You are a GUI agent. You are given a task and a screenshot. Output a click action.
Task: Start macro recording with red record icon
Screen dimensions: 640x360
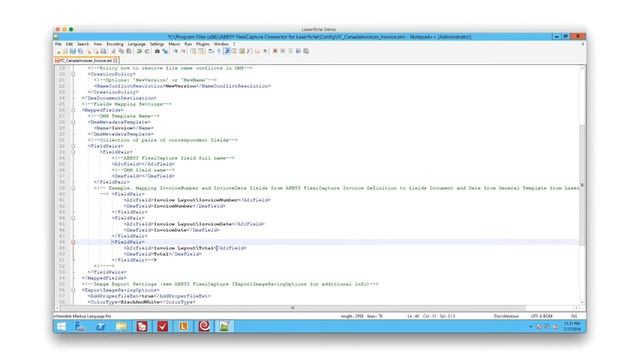275,51
